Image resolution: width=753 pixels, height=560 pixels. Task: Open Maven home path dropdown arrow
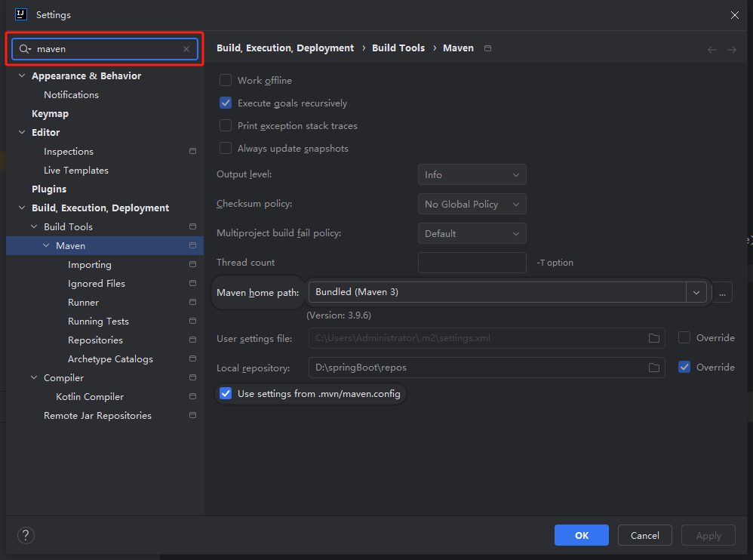click(696, 293)
